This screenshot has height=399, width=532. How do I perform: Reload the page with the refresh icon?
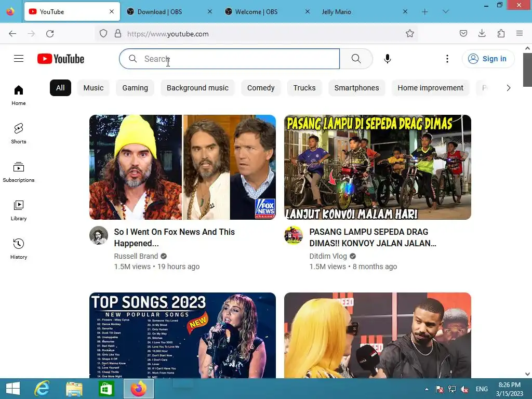(50, 34)
